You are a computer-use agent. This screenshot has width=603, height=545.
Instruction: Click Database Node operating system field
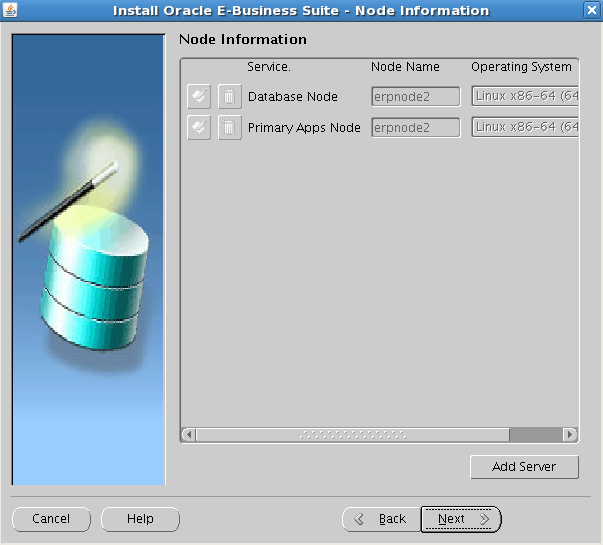pos(525,96)
